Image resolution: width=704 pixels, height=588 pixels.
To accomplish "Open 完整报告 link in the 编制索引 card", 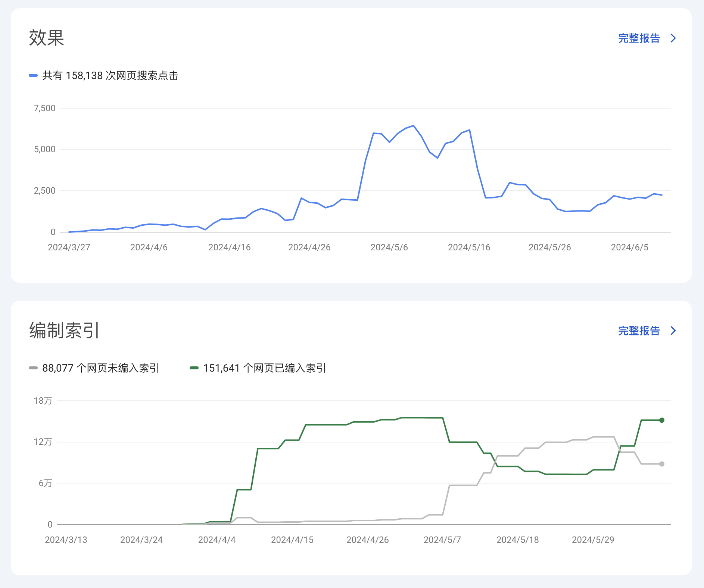I will click(x=639, y=331).
